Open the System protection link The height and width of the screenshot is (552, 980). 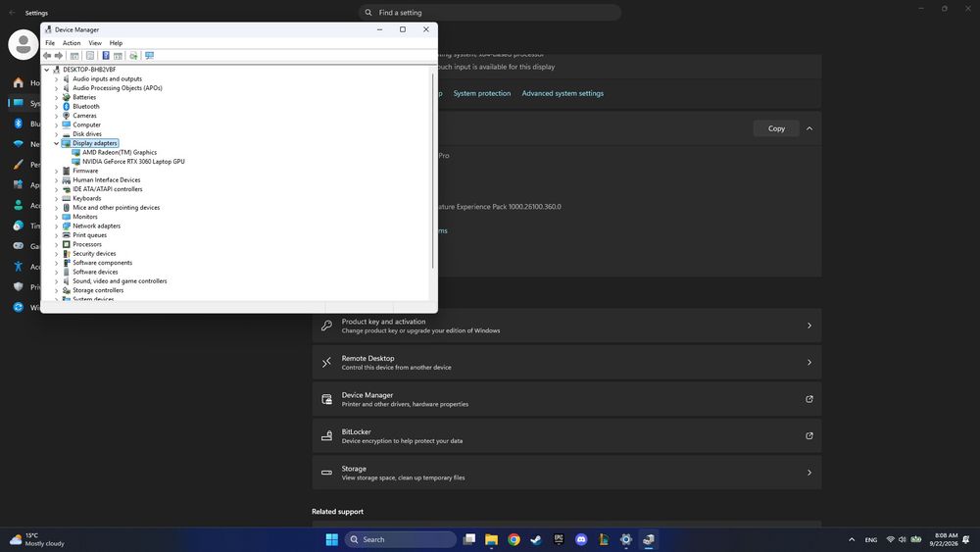click(482, 93)
